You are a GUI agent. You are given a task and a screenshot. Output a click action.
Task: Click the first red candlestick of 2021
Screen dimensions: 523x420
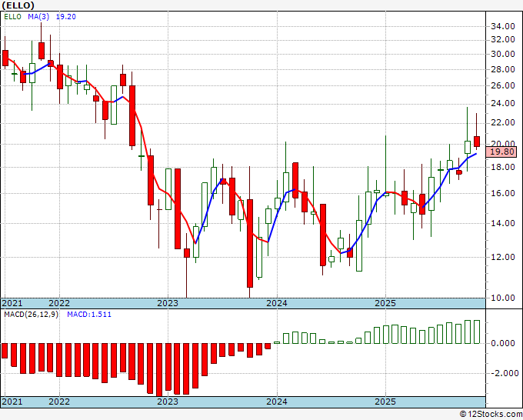(x=5, y=58)
